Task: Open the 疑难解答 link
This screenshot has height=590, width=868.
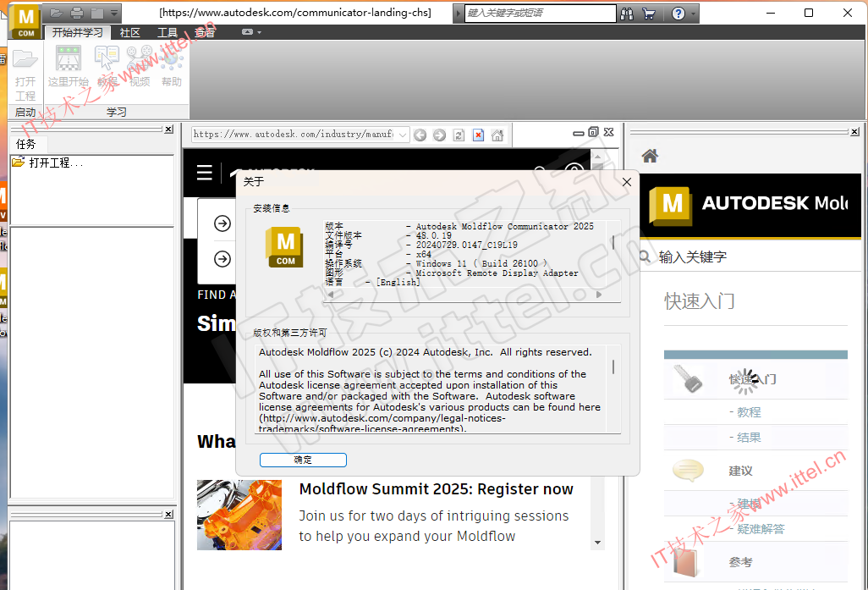Action: click(x=761, y=529)
